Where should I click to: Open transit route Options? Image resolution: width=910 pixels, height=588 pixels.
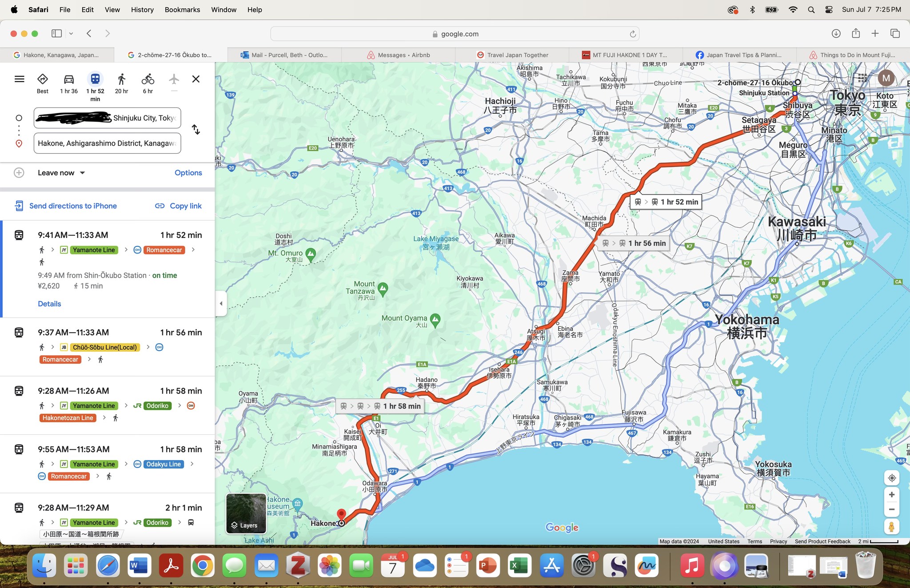tap(188, 173)
